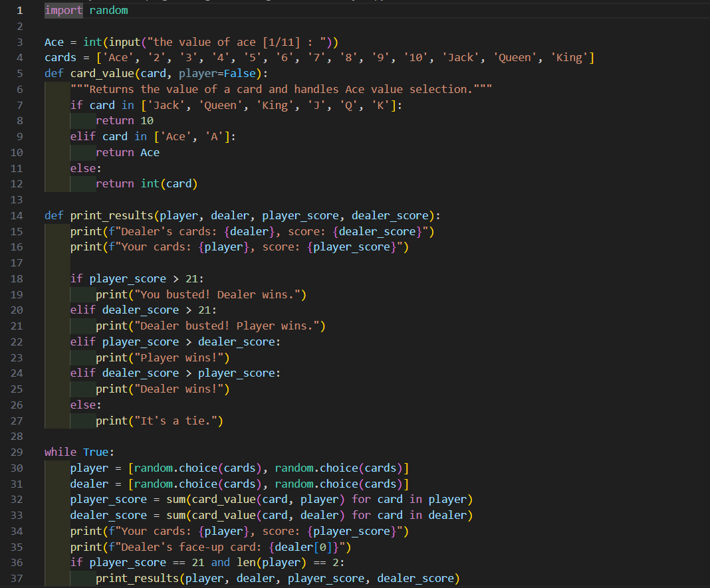Click the 'cards' list variable on line 4
Screen dimensions: 710x588
(x=60, y=58)
